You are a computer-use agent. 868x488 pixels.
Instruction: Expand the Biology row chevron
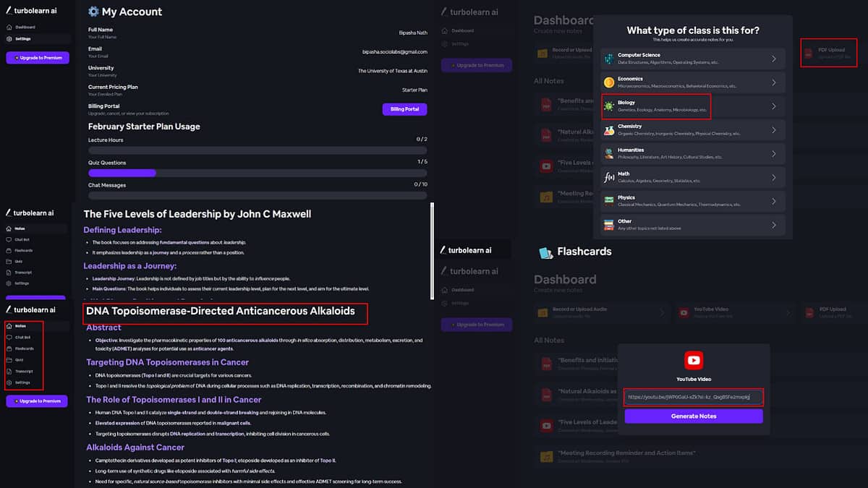pos(774,106)
